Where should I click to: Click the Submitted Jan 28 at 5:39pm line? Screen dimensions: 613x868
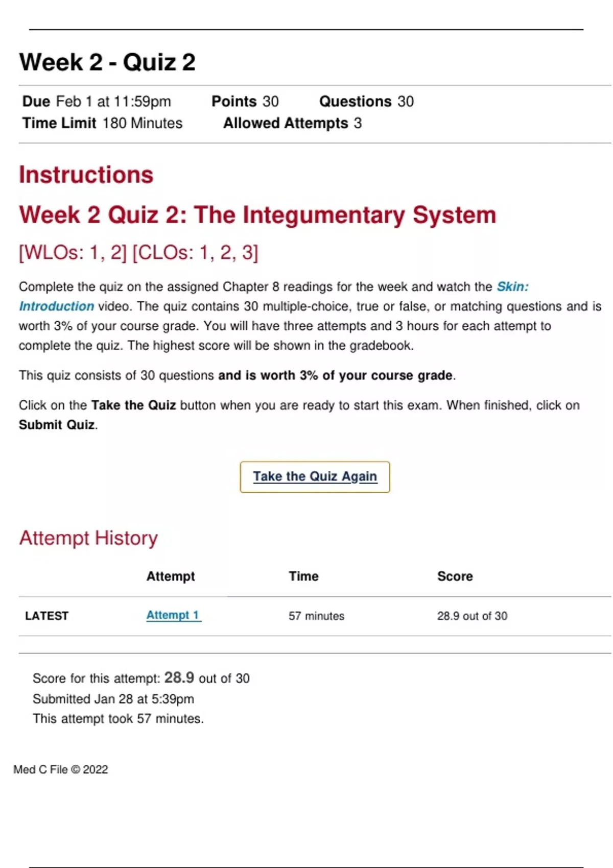click(x=113, y=699)
